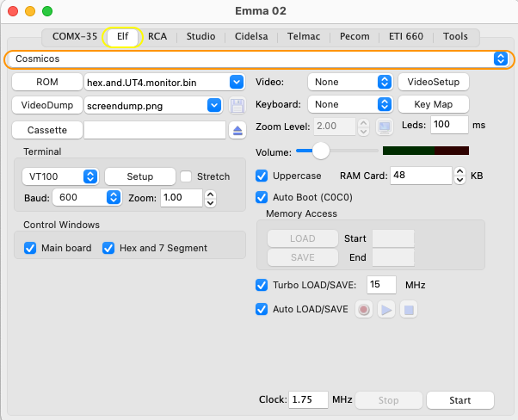Select the Elf tab
The image size is (518, 420).
point(122,36)
